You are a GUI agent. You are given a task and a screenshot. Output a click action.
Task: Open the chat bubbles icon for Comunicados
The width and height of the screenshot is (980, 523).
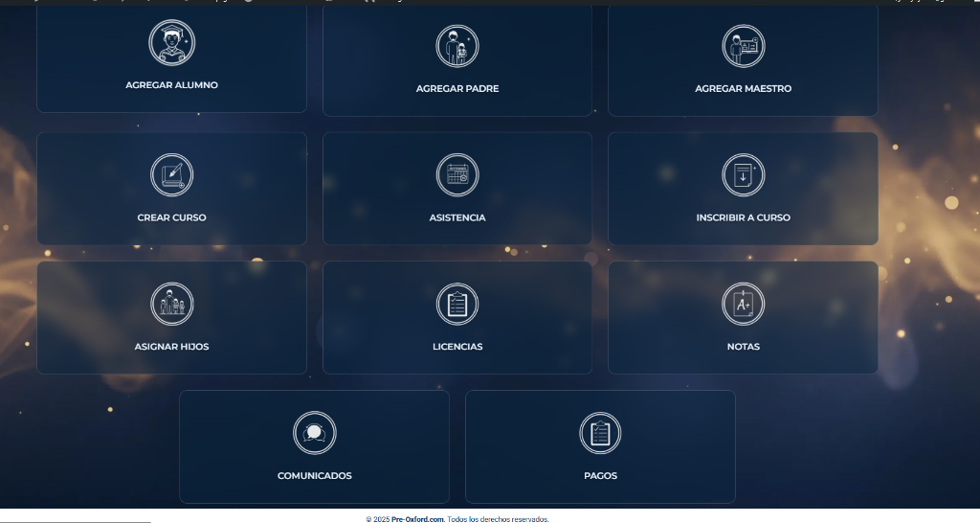[x=314, y=433]
